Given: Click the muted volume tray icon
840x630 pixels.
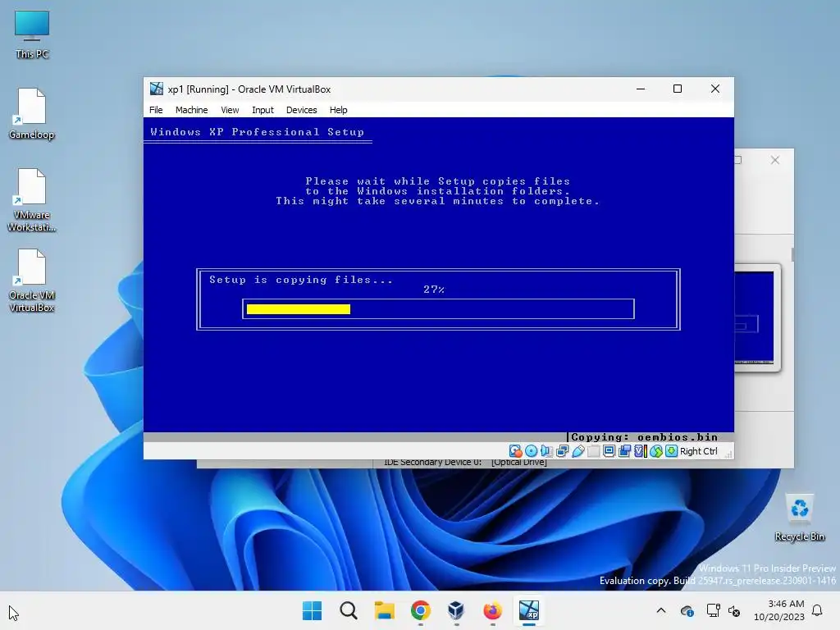Looking at the screenshot, I should point(734,610).
